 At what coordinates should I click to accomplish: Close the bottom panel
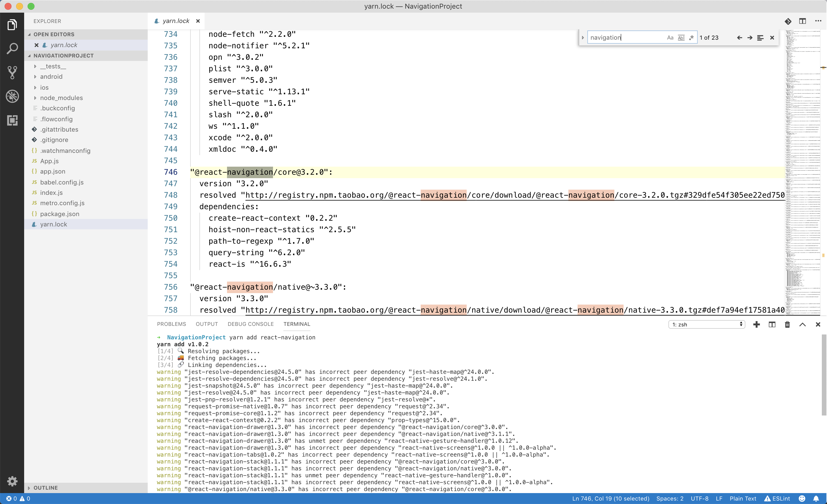pos(818,324)
